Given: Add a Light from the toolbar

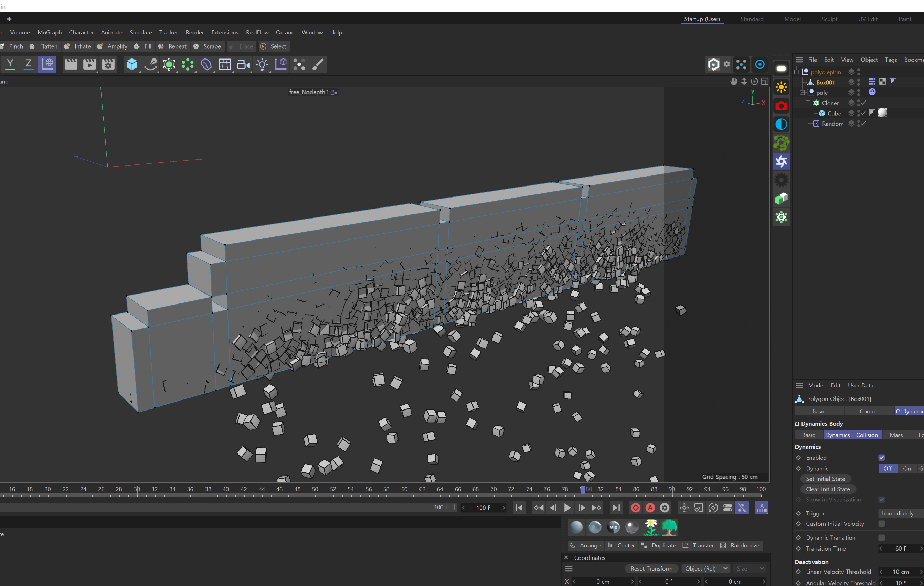Looking at the screenshot, I should (x=262, y=64).
